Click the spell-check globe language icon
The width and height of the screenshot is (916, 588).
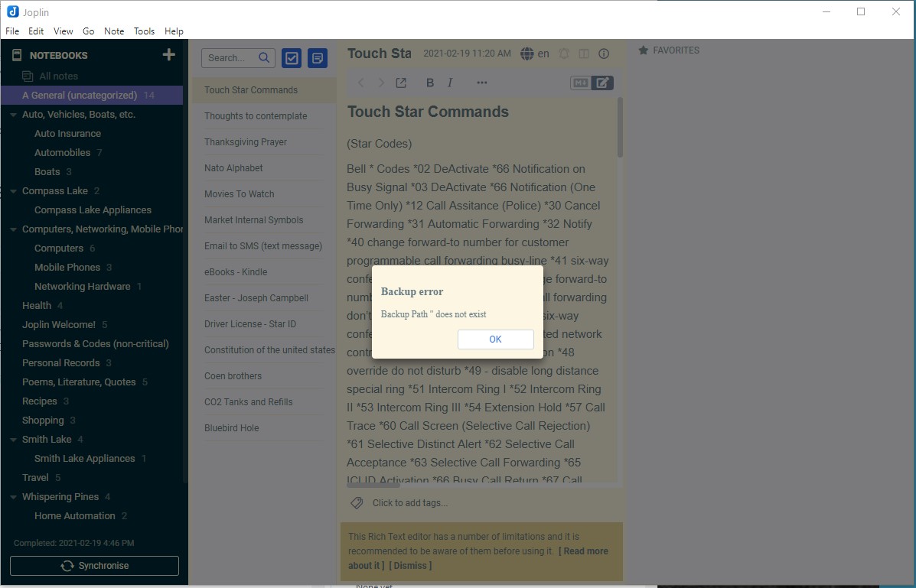(527, 54)
